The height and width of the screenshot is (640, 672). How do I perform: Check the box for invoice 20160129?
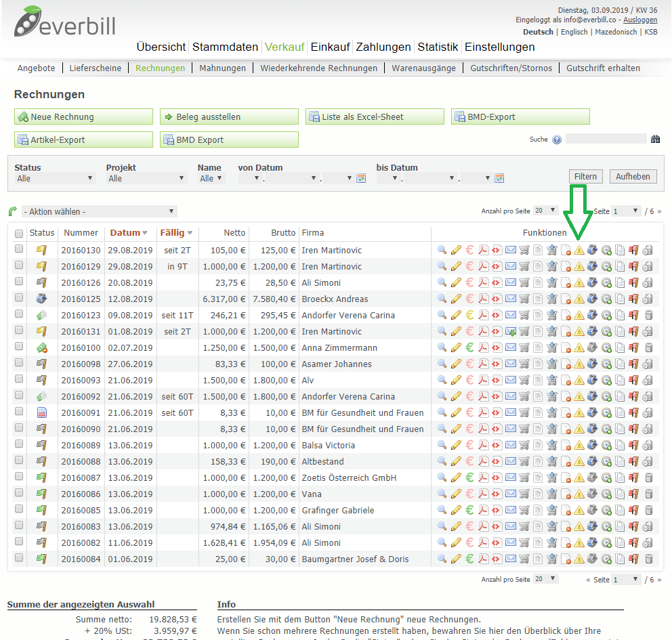19,265
